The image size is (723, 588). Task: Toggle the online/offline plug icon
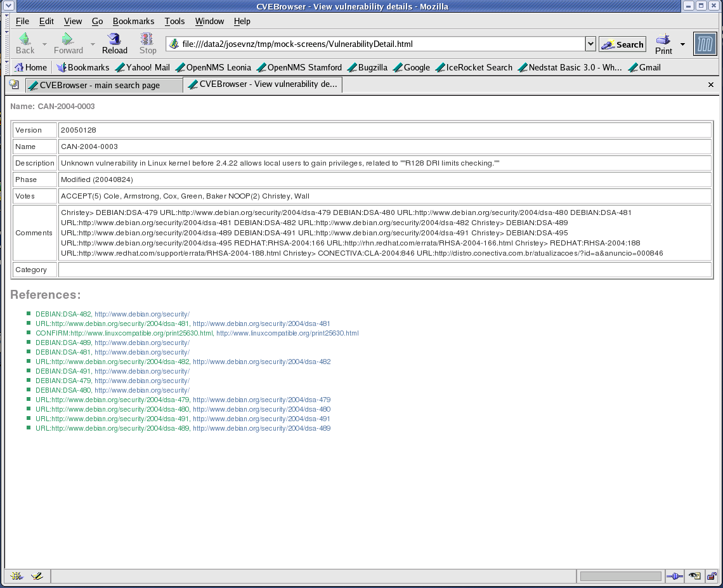point(674,576)
